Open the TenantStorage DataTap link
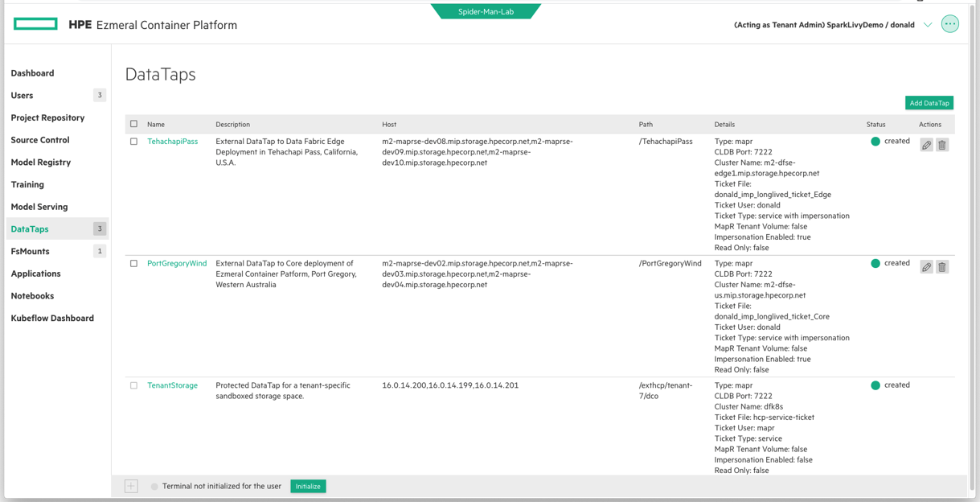 pos(172,385)
